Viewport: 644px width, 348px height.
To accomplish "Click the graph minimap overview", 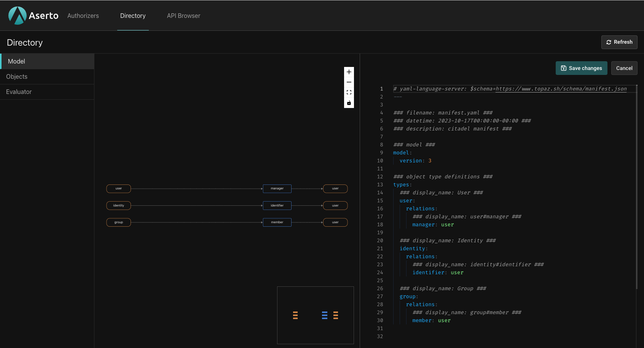I will (x=315, y=315).
